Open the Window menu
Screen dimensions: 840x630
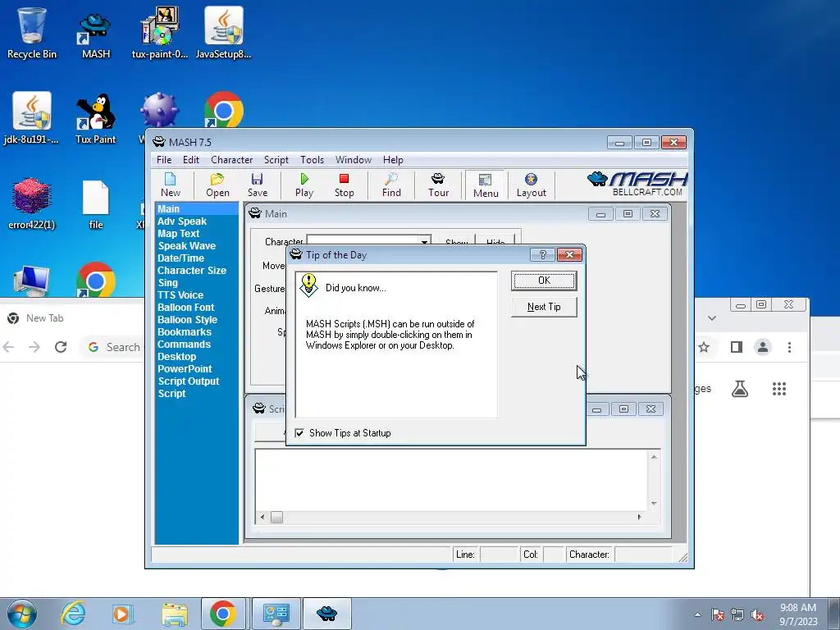click(353, 160)
